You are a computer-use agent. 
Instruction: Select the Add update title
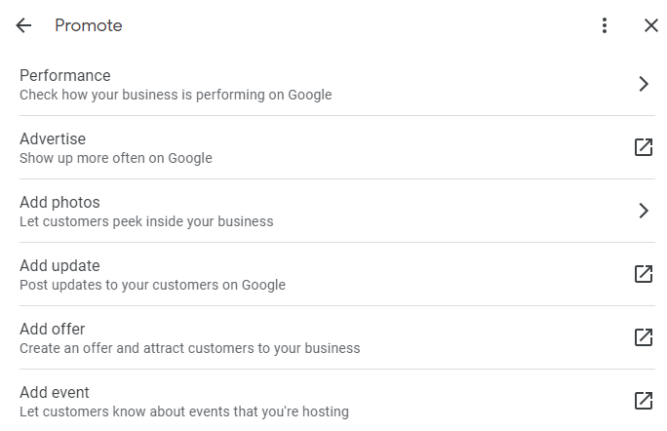pos(60,265)
